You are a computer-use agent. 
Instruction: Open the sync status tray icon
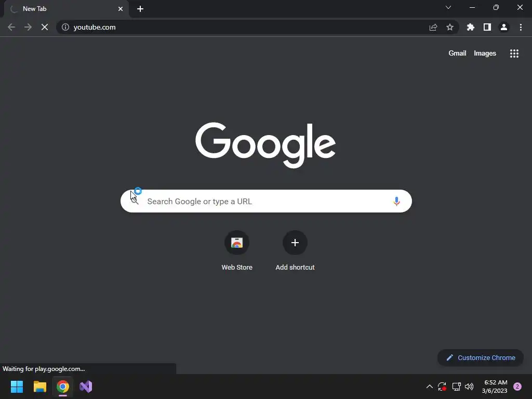442,387
